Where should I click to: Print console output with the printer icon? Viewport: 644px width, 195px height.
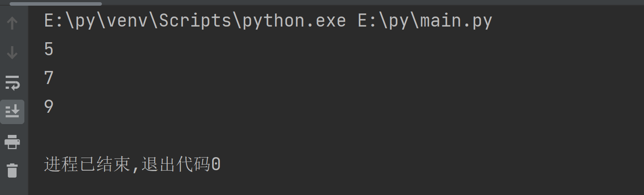point(12,141)
